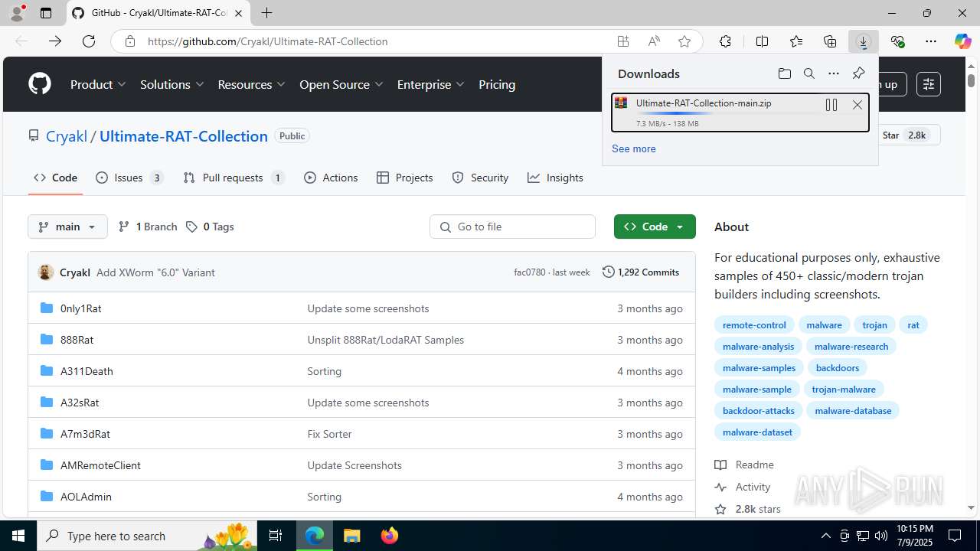
Task: Open the Pricing link
Action: 497,84
